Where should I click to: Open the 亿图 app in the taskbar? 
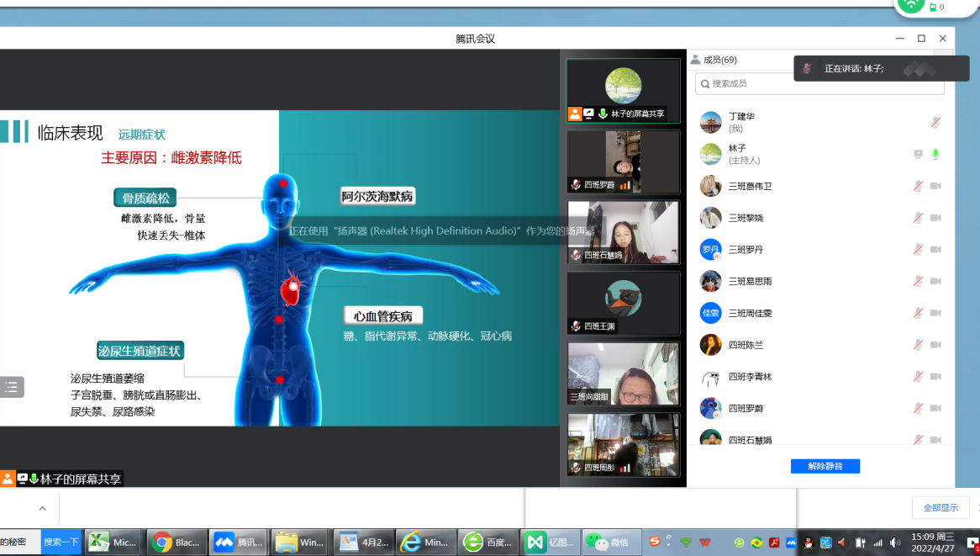coord(550,543)
